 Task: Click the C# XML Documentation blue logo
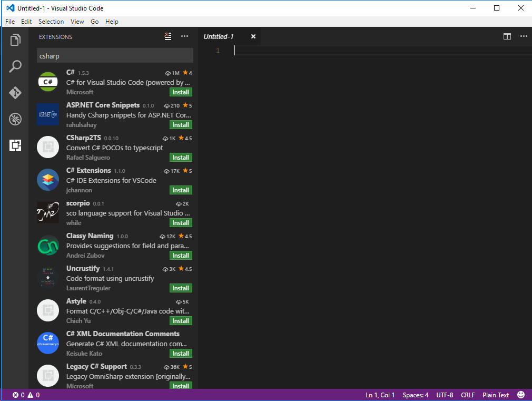(x=48, y=343)
